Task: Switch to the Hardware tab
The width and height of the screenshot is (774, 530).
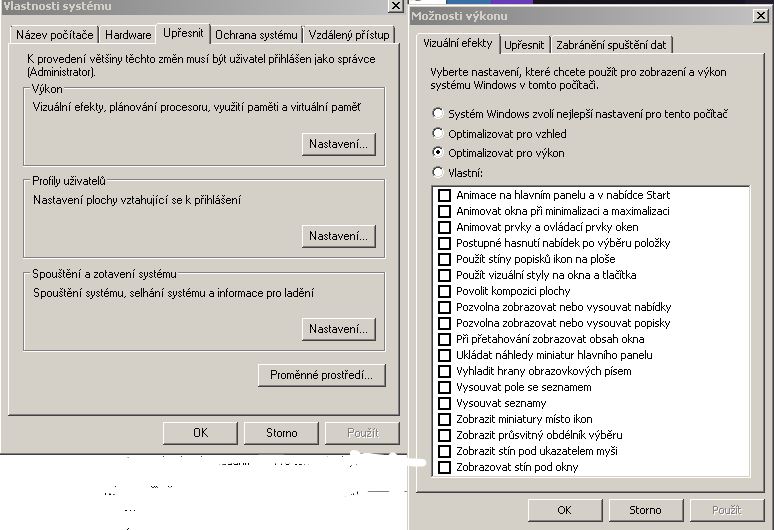Action: (x=128, y=35)
